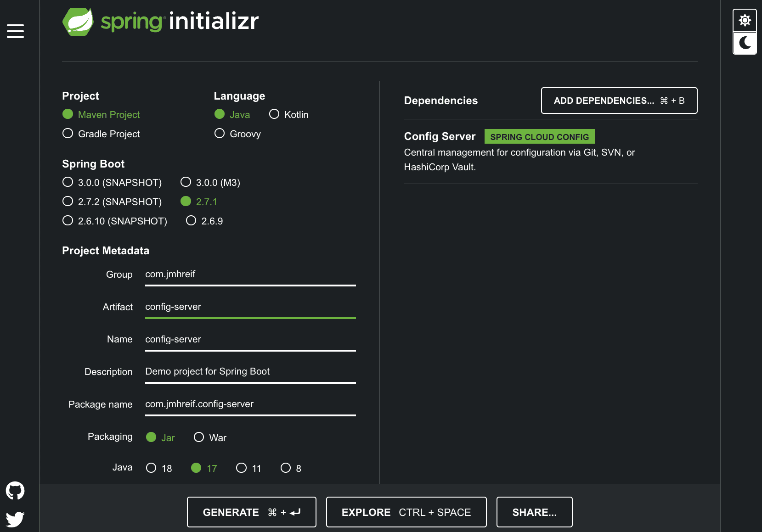Click the Group input field

point(250,274)
